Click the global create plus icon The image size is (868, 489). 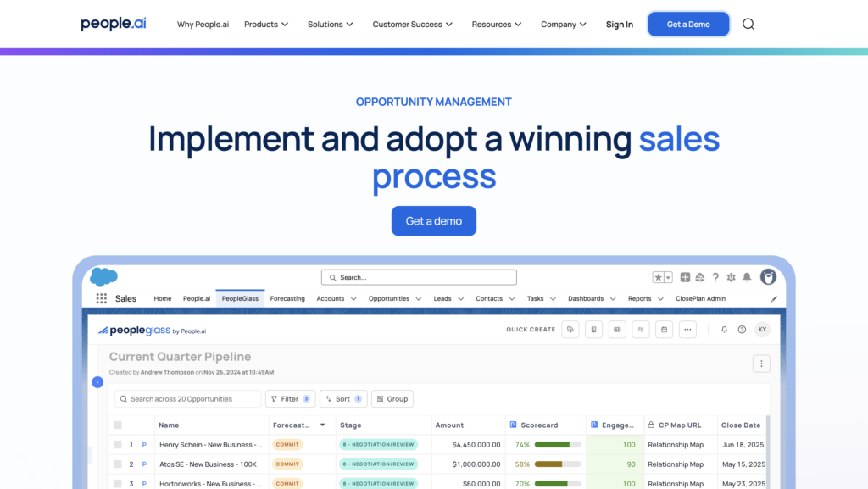[685, 277]
